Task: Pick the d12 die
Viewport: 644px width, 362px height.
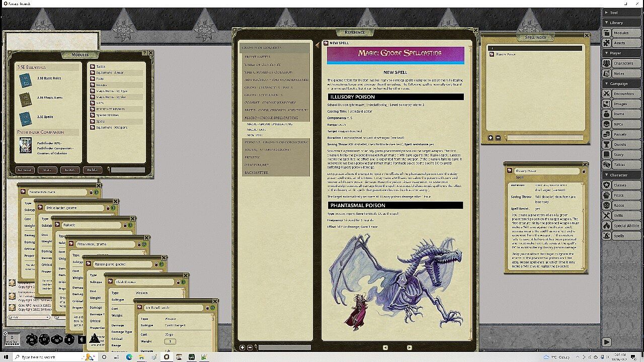Action: pos(44,340)
